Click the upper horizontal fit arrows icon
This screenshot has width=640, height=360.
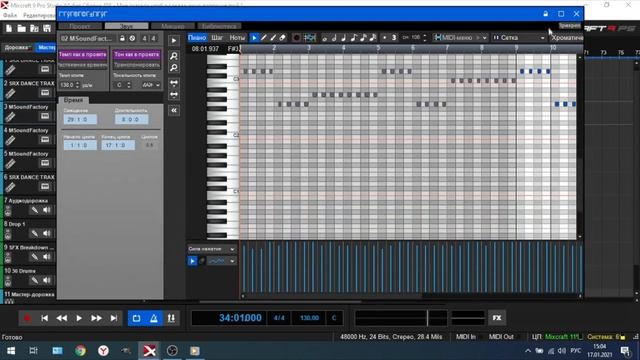click(174, 83)
